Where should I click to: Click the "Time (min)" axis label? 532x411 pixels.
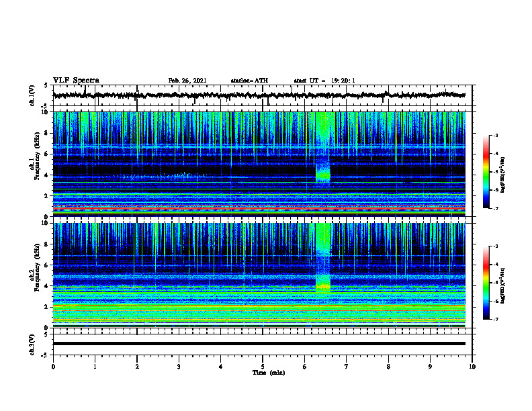point(269,373)
